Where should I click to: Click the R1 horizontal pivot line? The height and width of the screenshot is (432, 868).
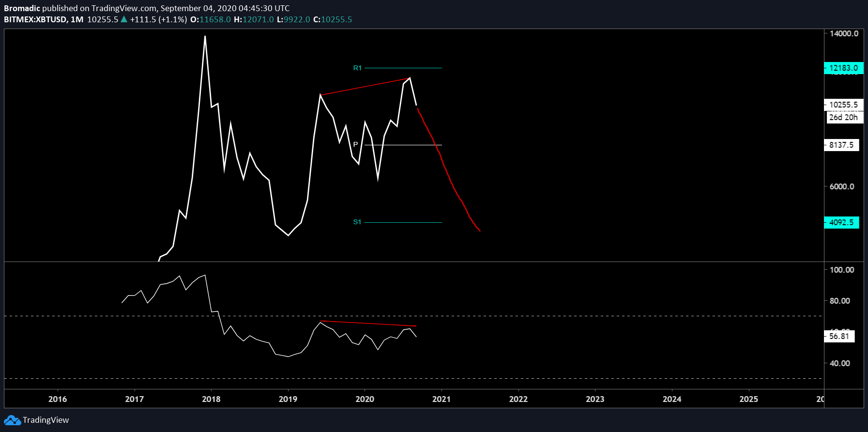point(403,68)
